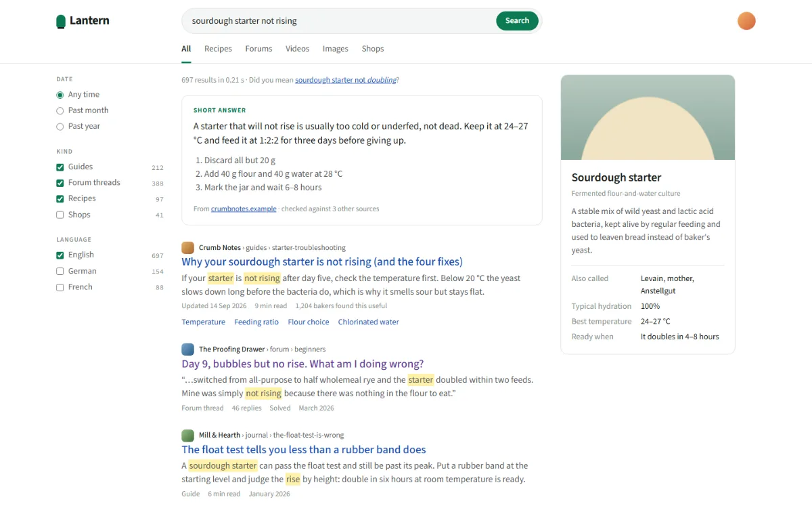Click the Crumb Notes site favicon

187,248
